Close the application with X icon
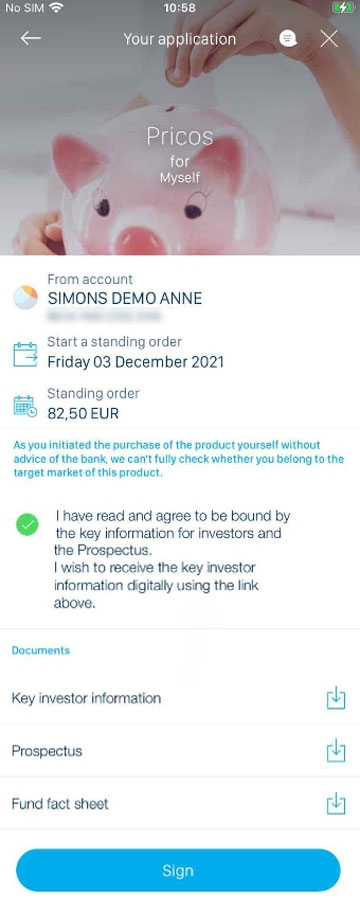The image size is (360, 911). point(329,38)
